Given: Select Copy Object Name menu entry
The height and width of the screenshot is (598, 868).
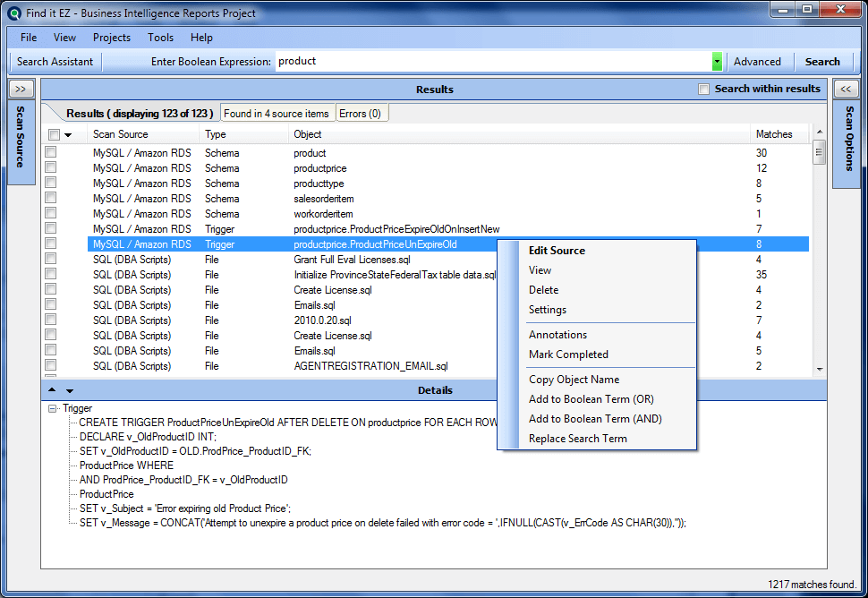Looking at the screenshot, I should pos(574,380).
